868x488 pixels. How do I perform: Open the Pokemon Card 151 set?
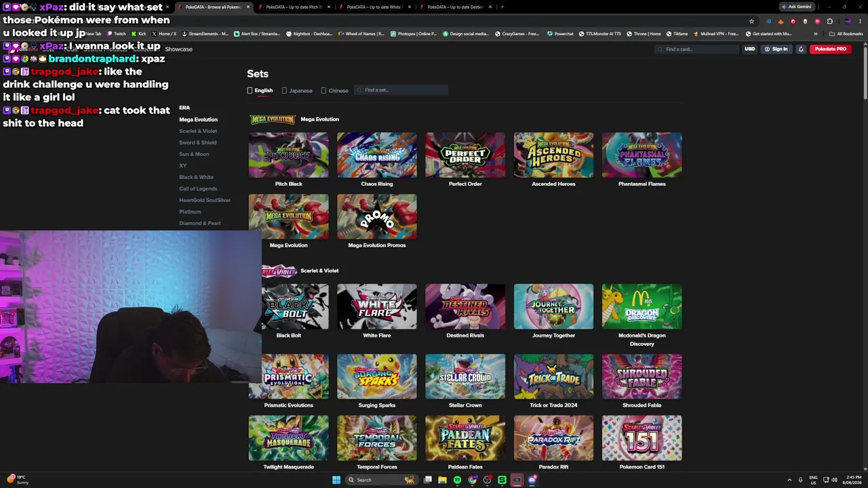pos(642,438)
